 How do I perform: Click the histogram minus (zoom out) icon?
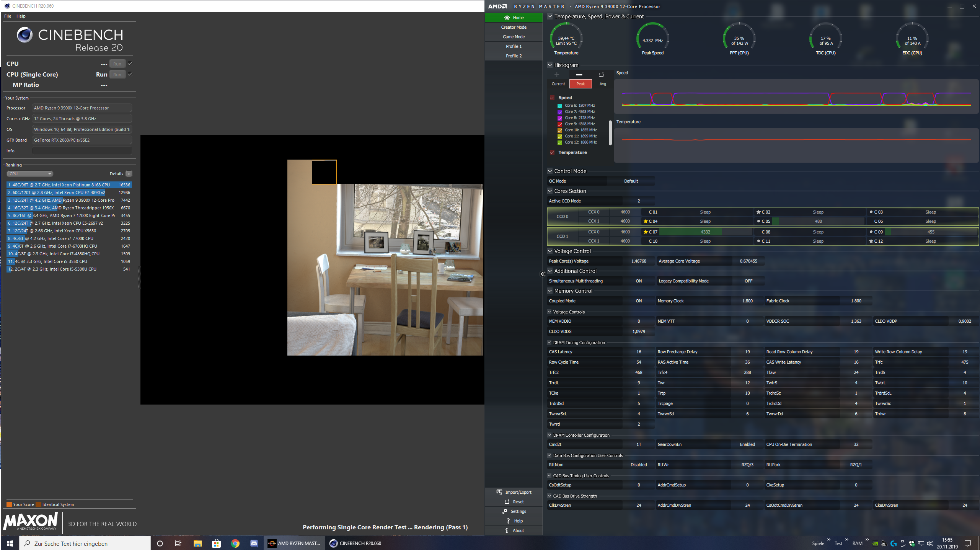point(579,75)
